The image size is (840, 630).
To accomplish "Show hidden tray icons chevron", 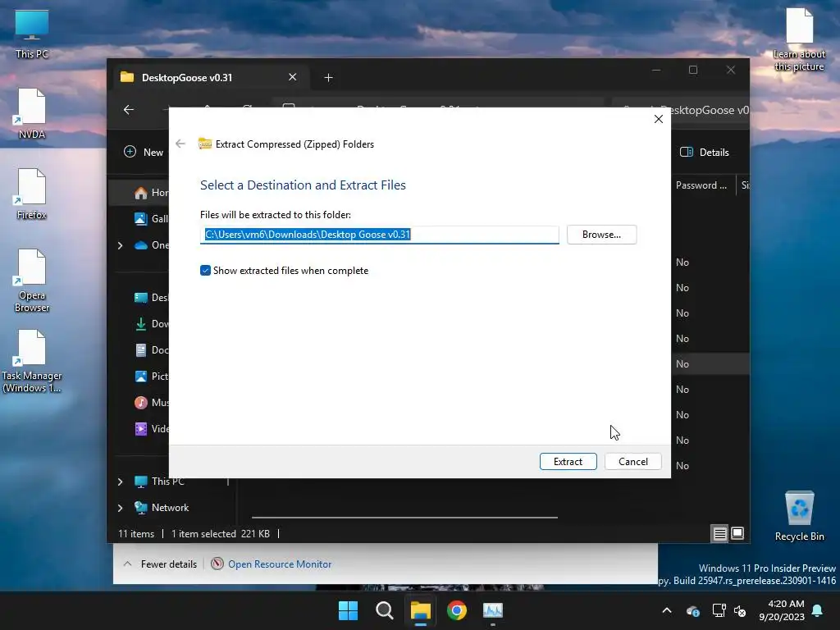I will pyautogui.click(x=667, y=610).
